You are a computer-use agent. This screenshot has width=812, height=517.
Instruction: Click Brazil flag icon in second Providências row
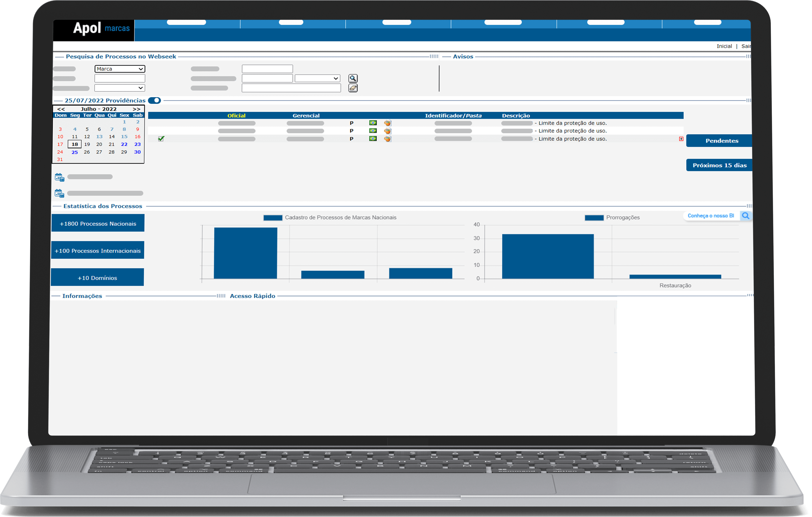[373, 131]
